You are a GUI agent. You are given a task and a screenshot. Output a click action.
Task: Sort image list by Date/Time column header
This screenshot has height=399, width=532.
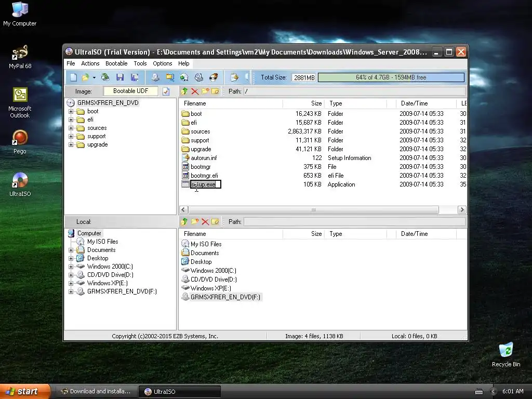click(x=426, y=103)
